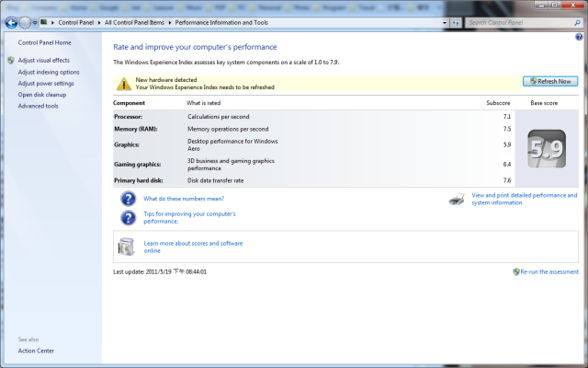Click the Refresh Now button
The width and height of the screenshot is (588, 368).
click(x=550, y=81)
